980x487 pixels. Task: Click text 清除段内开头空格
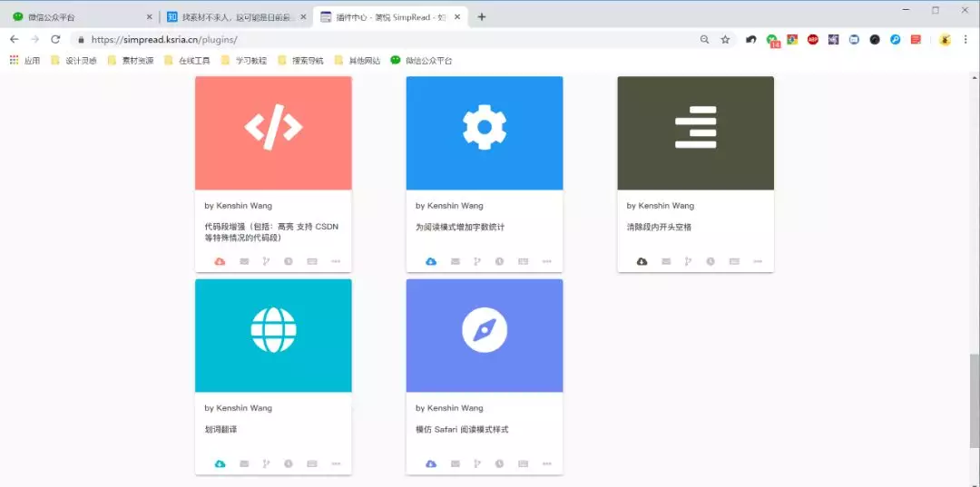[660, 228]
